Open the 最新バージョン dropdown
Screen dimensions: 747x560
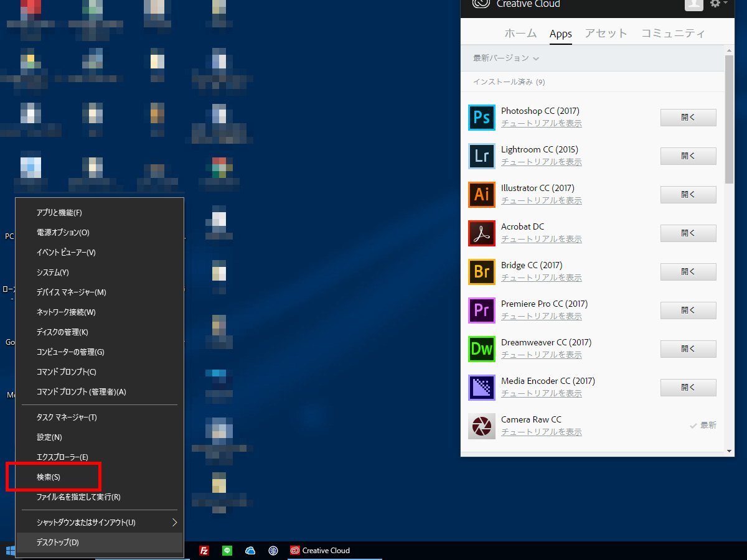[505, 57]
